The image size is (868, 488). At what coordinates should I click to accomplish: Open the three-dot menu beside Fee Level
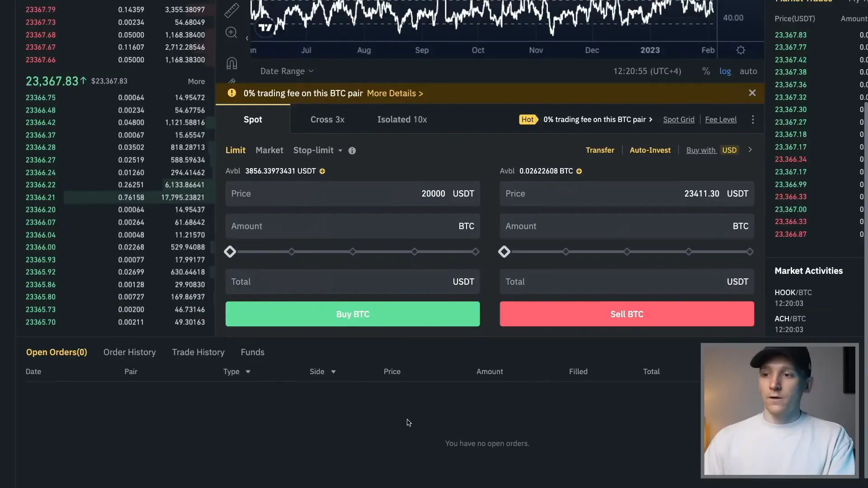pos(753,119)
